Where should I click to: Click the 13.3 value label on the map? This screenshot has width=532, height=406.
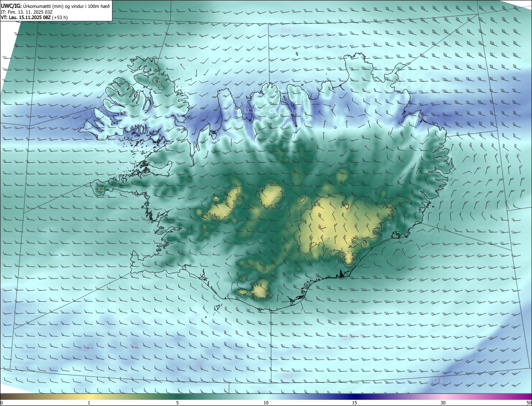pos(249,111)
